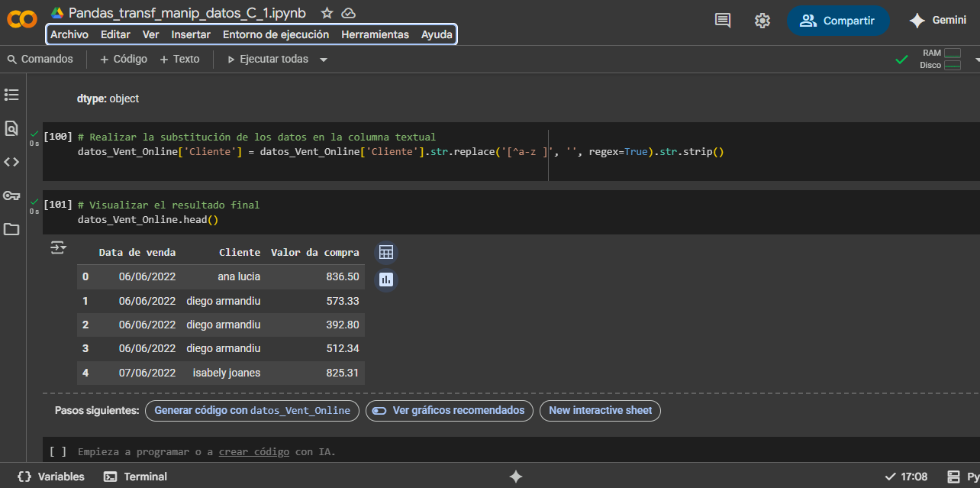Open the Entorno de ejecución menu
The width and height of the screenshot is (980, 488).
pos(276,34)
